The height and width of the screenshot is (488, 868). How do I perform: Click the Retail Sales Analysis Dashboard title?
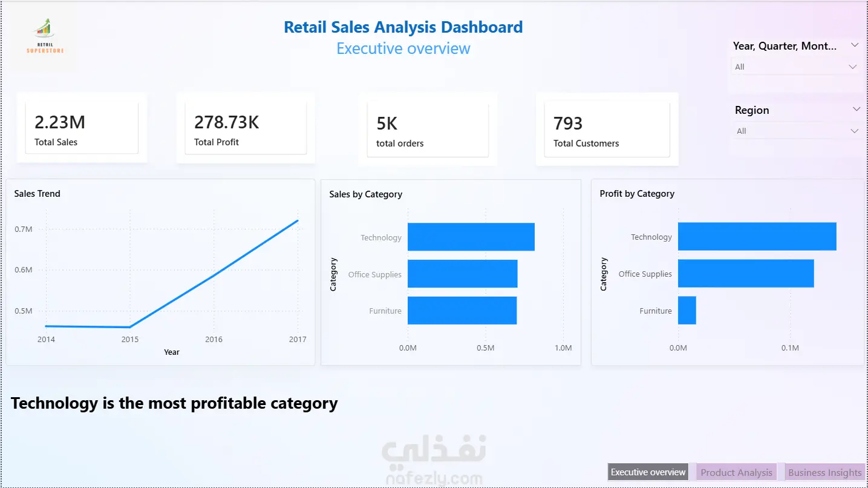coord(403,27)
